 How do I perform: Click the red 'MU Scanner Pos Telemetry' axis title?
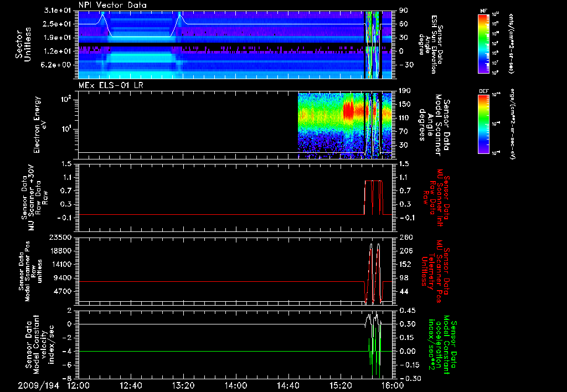435,271
